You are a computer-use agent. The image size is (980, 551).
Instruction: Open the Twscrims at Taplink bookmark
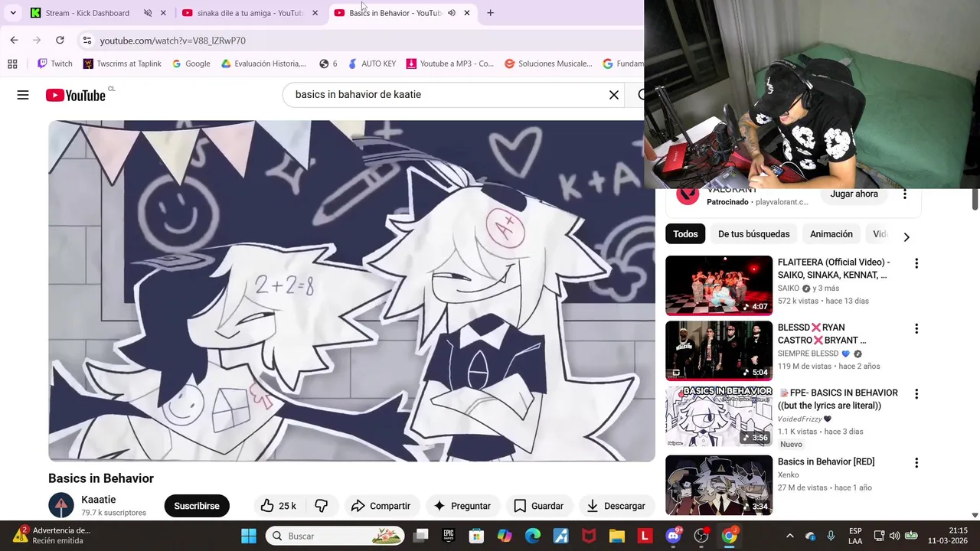(122, 64)
